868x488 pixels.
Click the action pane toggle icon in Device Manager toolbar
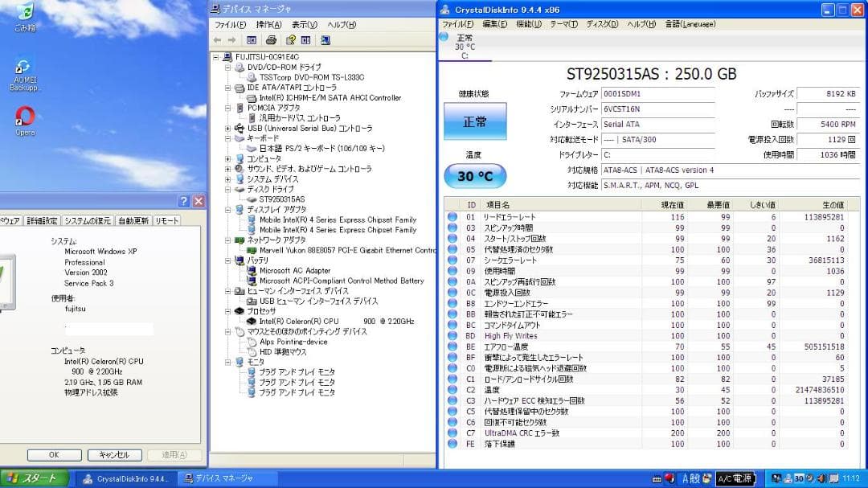pyautogui.click(x=305, y=40)
